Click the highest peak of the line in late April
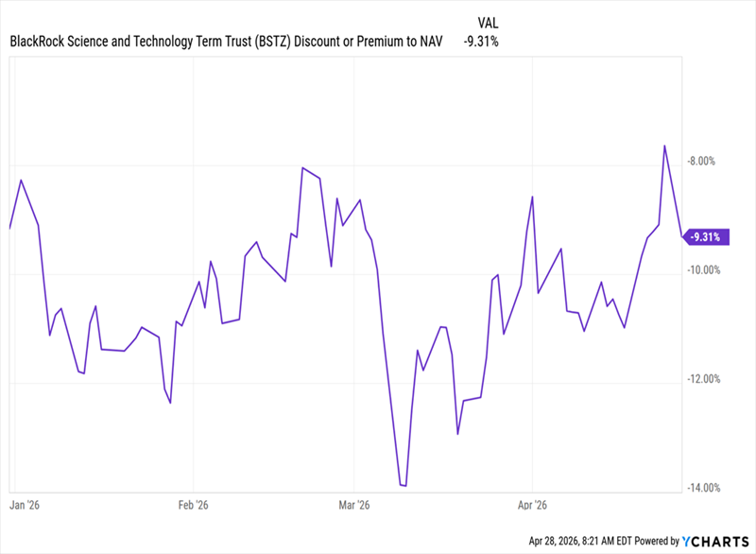This screenshot has height=554, width=756. 665,146
